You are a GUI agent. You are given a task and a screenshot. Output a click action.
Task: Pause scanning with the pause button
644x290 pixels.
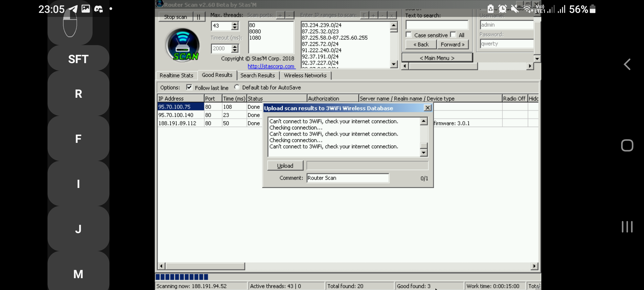(x=199, y=17)
